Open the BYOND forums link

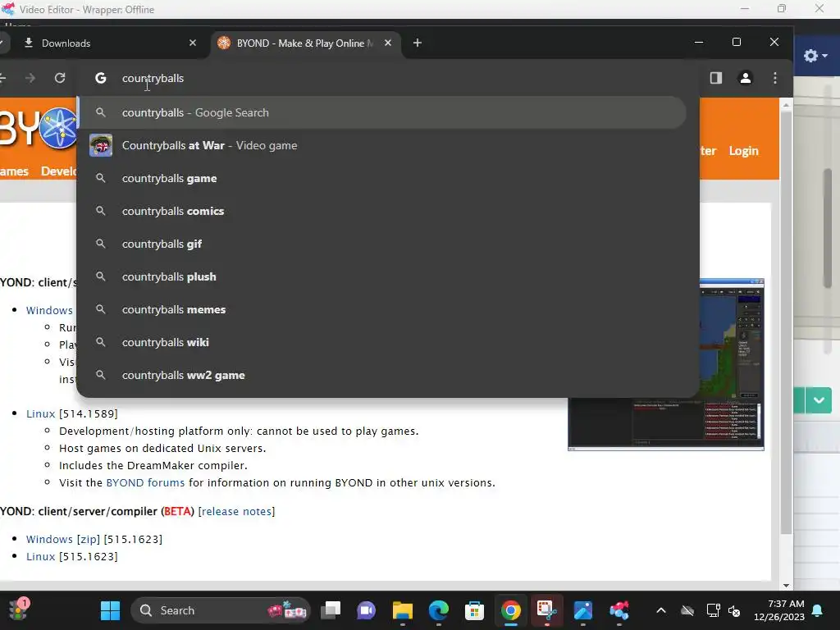tap(145, 482)
